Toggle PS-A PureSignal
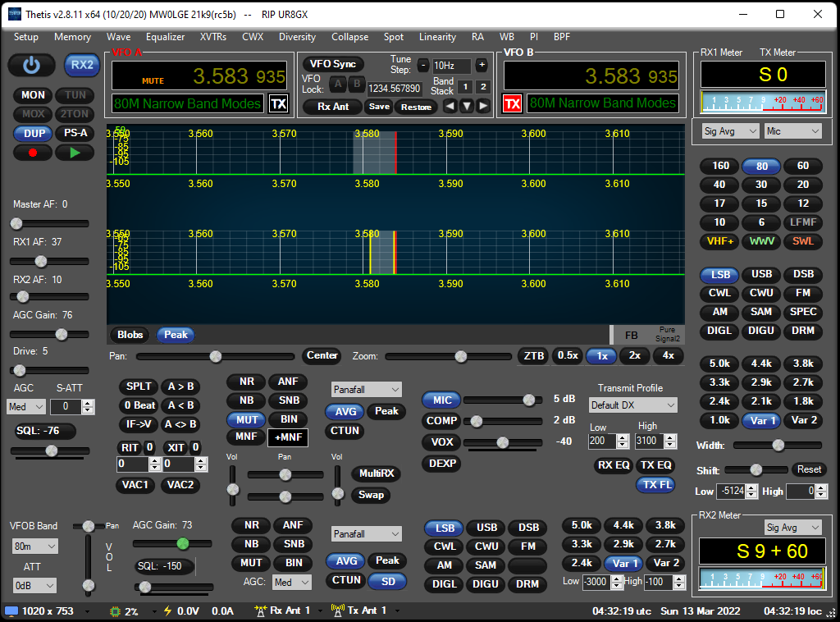The width and height of the screenshot is (840, 622). (x=75, y=133)
